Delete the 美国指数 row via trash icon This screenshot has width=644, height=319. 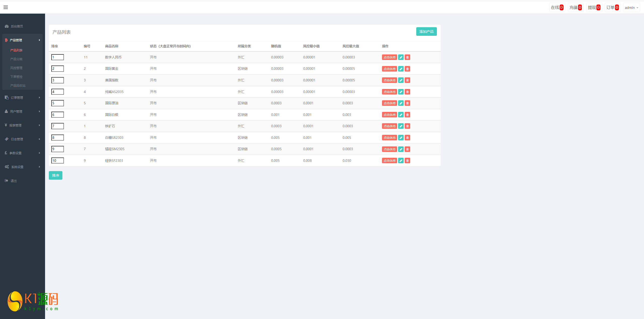click(407, 80)
